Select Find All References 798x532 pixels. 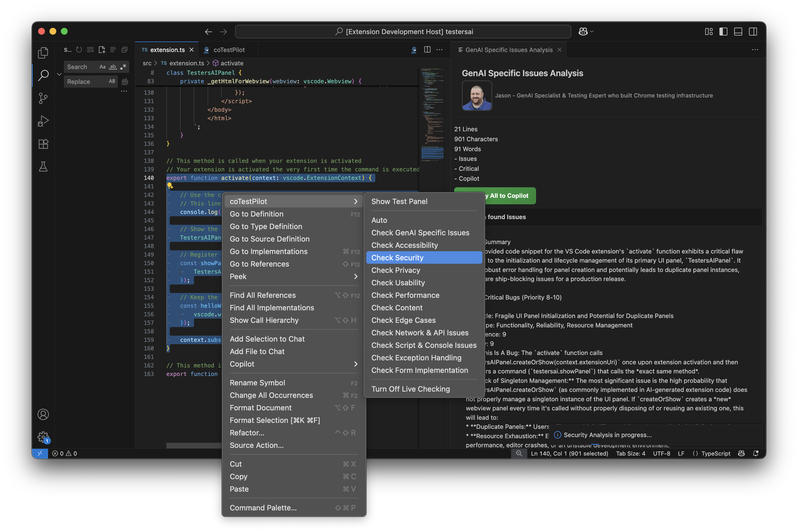pos(293,295)
